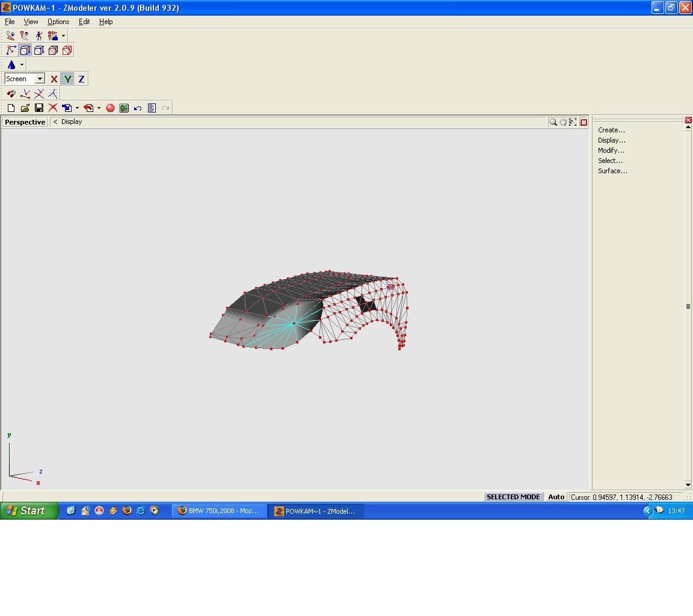Click the red sphere materials icon
This screenshot has width=693, height=616.
click(x=110, y=108)
